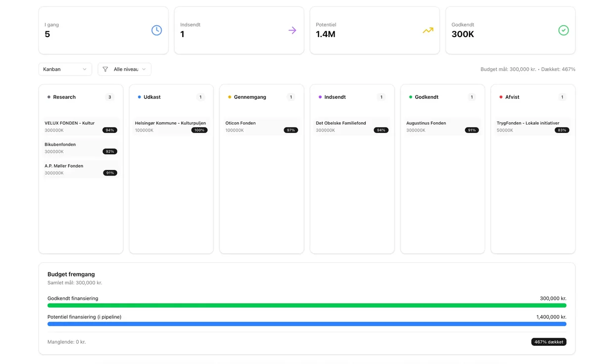Click the arrow icon on the Indsendt card

(292, 30)
